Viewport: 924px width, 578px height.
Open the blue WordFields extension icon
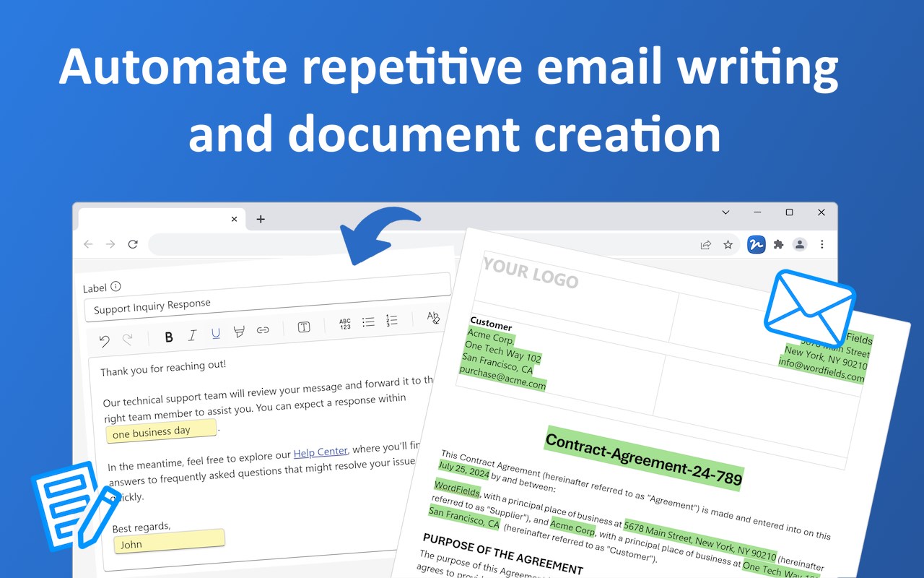tap(756, 245)
